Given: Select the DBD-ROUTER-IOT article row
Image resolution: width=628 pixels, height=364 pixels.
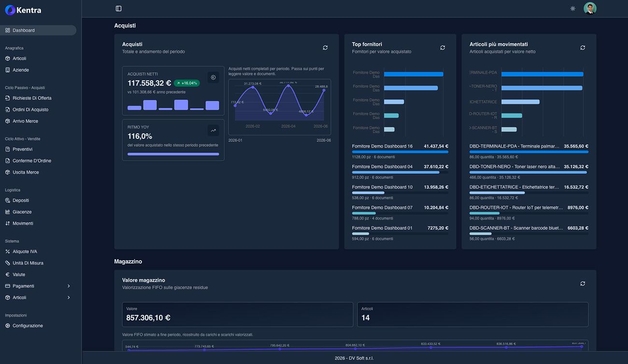Looking at the screenshot, I should [529, 212].
